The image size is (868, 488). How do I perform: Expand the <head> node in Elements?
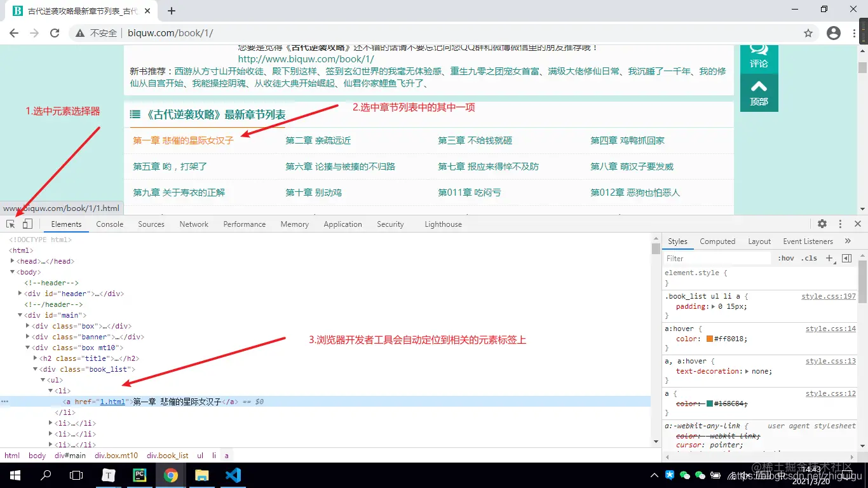point(14,261)
